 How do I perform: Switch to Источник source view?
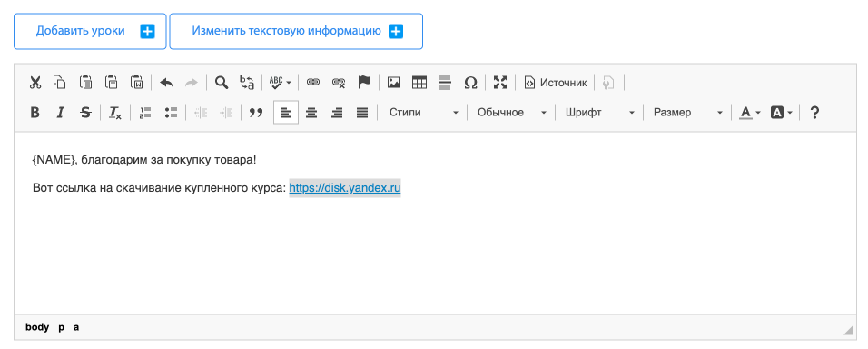556,83
